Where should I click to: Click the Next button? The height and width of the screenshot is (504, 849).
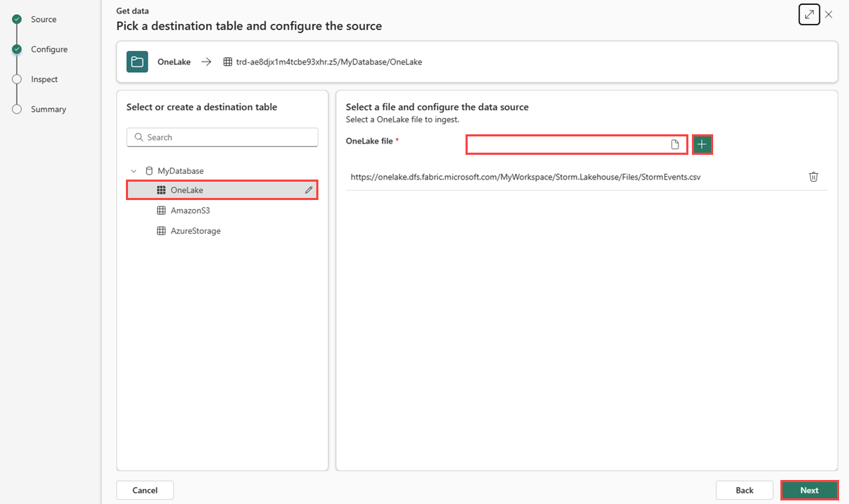click(809, 490)
